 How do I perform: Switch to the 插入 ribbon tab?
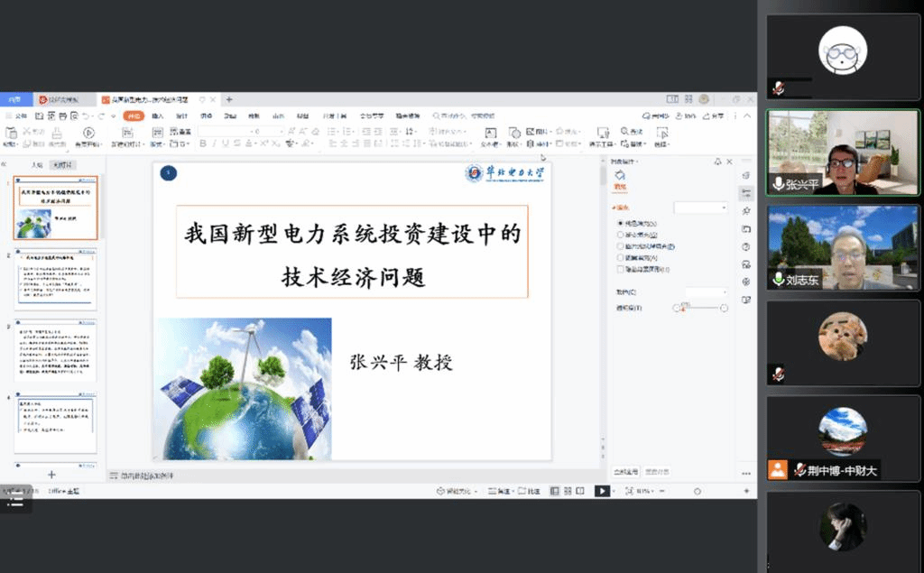tap(159, 116)
